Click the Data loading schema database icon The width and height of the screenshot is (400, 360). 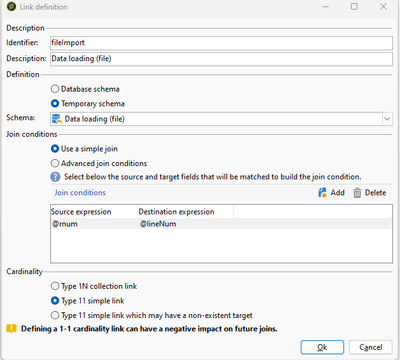(57, 119)
